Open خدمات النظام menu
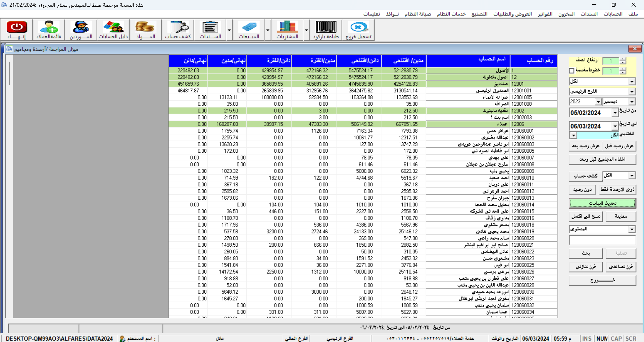The image size is (644, 342). pos(451,14)
